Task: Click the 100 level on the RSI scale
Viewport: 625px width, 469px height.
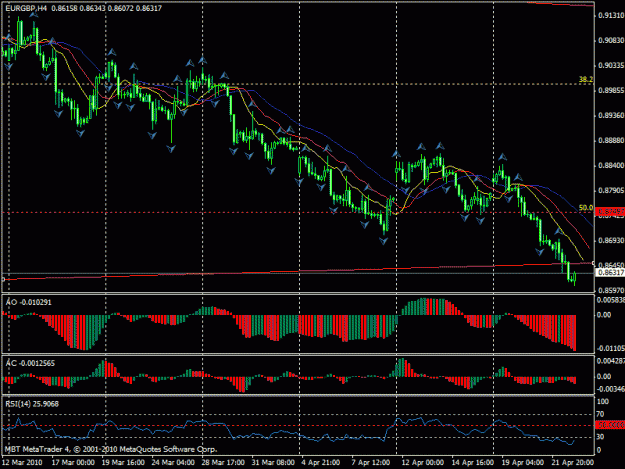Action: pos(603,401)
